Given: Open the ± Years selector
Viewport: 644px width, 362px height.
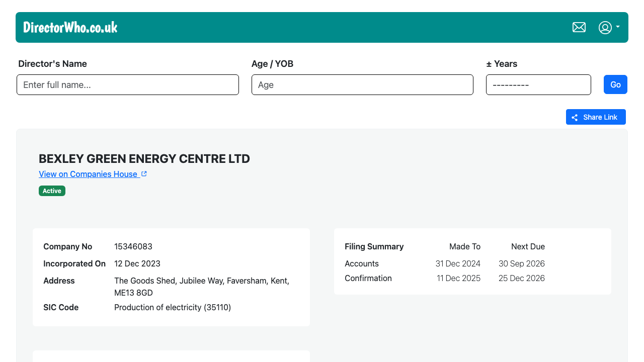Looking at the screenshot, I should [x=538, y=84].
